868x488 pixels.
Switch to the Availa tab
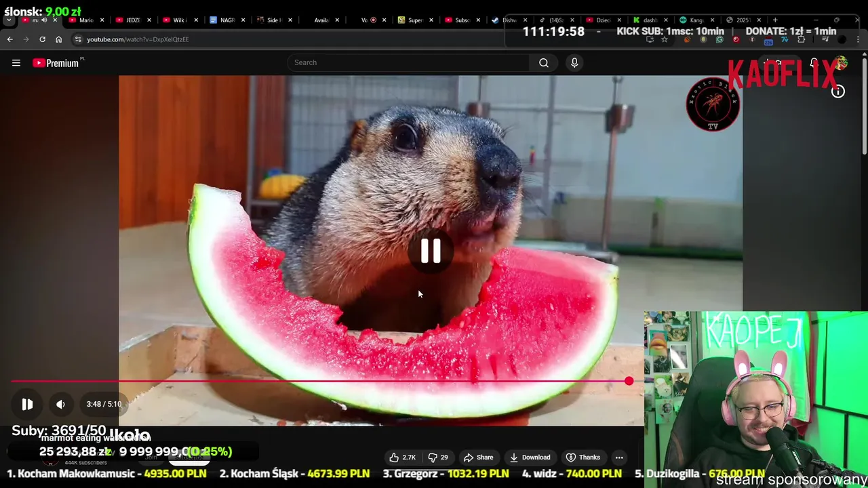pos(321,20)
